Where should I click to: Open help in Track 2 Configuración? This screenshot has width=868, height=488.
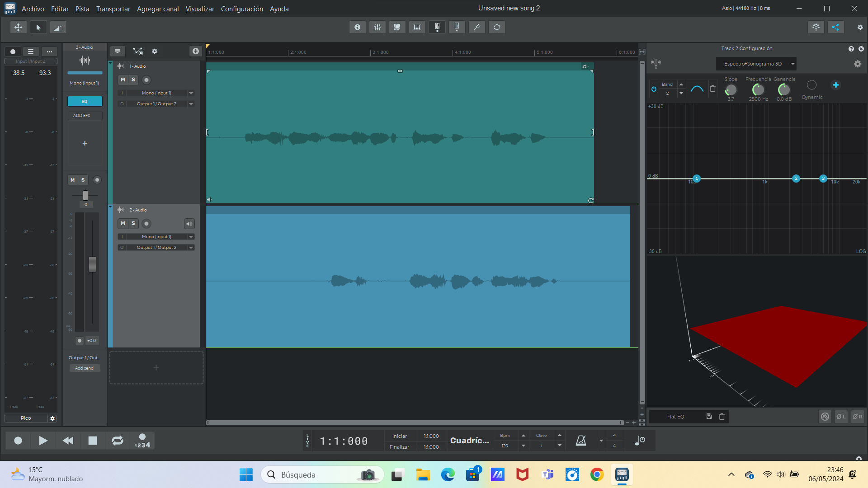click(851, 49)
